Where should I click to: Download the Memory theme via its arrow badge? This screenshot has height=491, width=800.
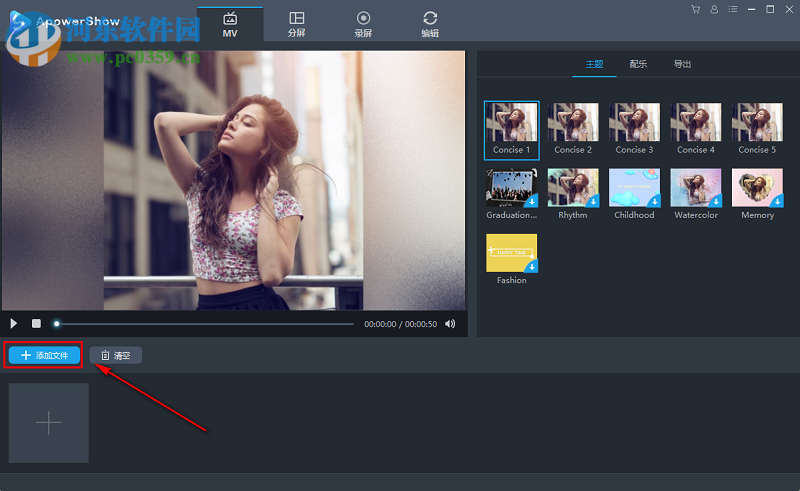click(x=777, y=202)
